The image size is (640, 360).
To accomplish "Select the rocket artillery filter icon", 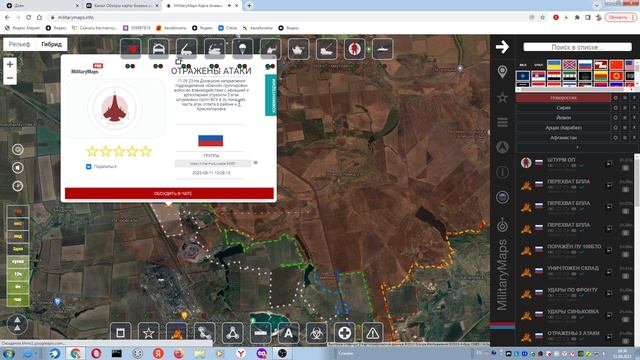I will pyautogui.click(x=187, y=49).
